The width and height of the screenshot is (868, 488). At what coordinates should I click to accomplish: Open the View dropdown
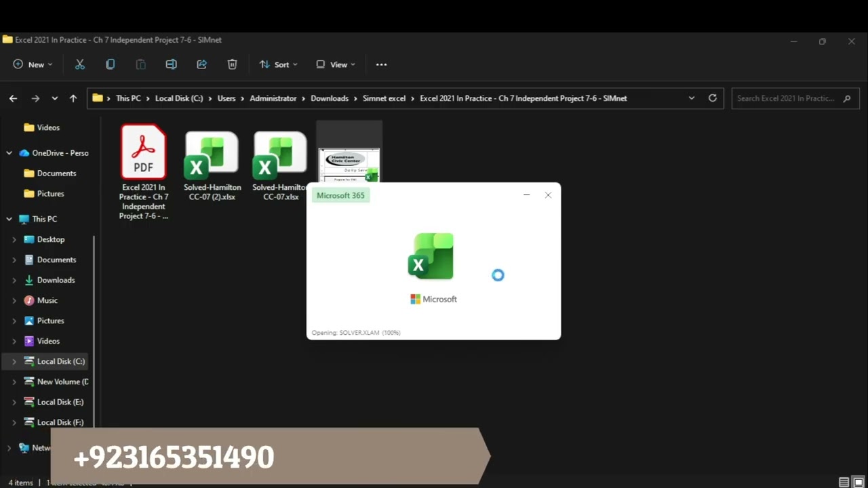coord(336,64)
